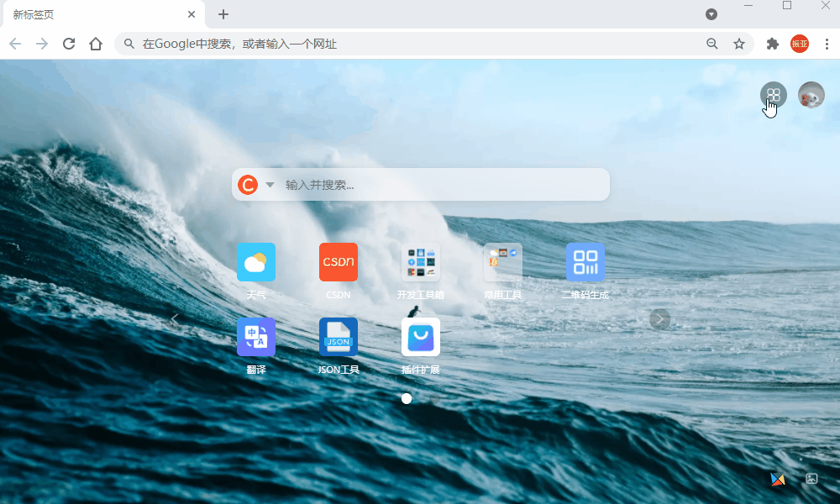840x504 pixels.
Task: Open the CSDN shortcut icon
Action: click(339, 262)
